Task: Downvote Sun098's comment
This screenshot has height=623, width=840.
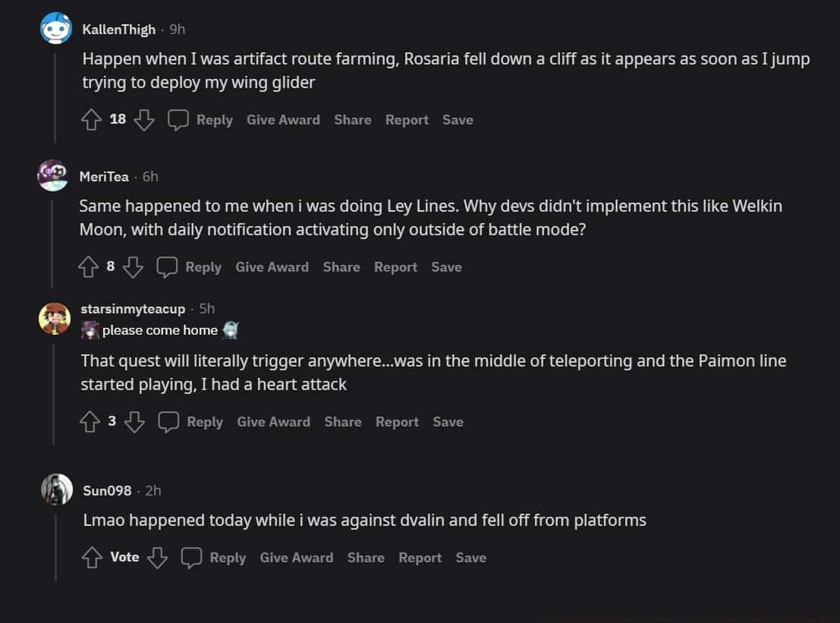Action: (x=157, y=558)
